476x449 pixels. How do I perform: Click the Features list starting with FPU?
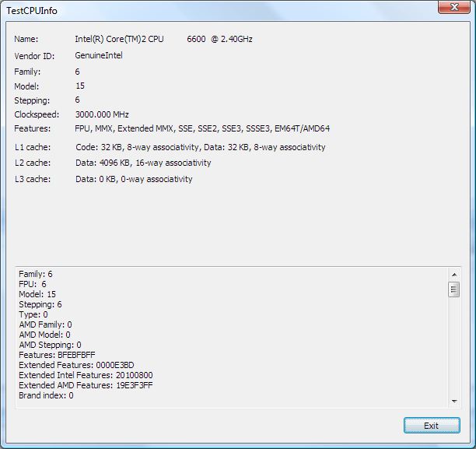coord(202,128)
